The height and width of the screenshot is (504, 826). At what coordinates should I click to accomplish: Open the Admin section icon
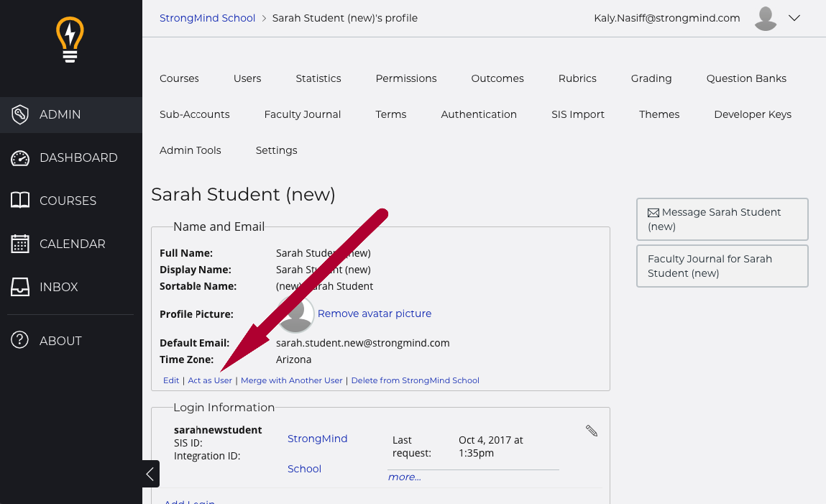20,114
